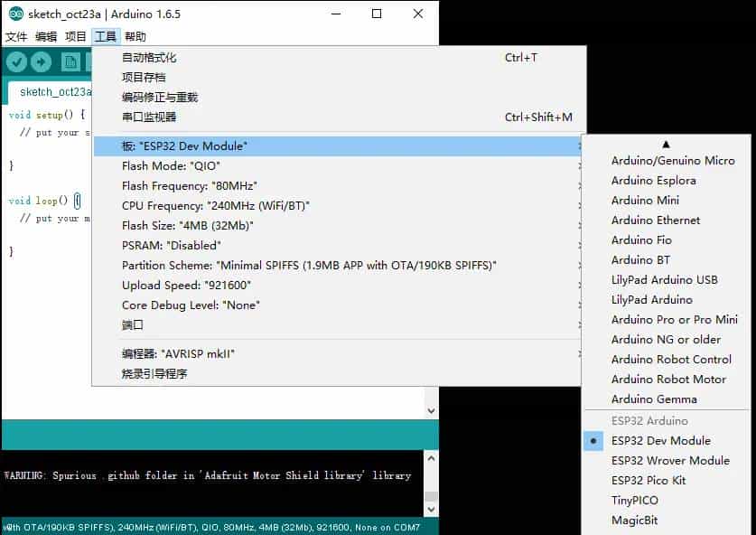This screenshot has width=756, height=535.
Task: Switch to the sketch_oct23a tab
Action: [52, 91]
